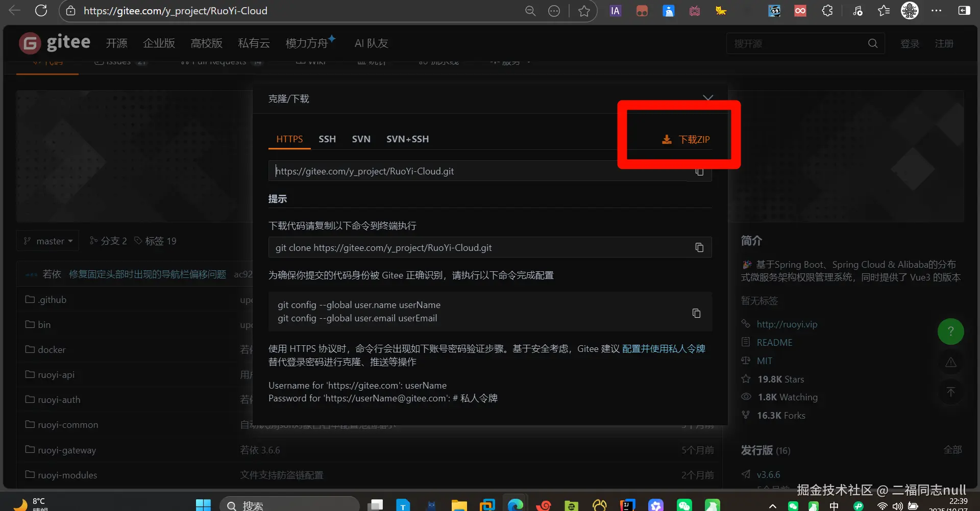The image size is (980, 511).
Task: Add page to favorites with star icon
Action: (x=584, y=11)
